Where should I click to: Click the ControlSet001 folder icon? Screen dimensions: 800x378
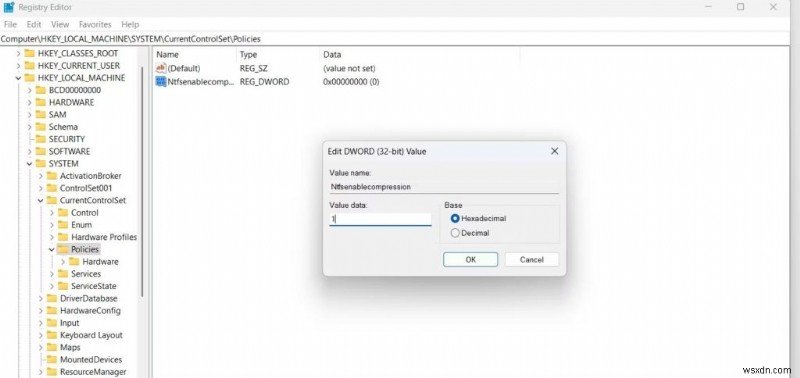(x=52, y=188)
